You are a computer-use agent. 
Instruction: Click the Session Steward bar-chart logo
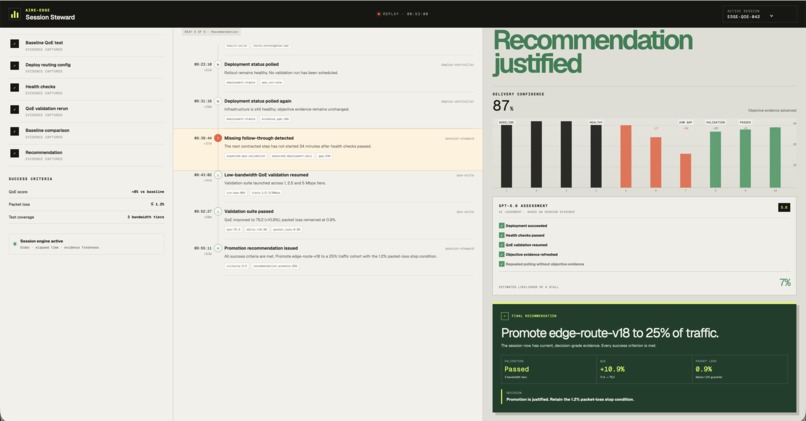(x=15, y=14)
